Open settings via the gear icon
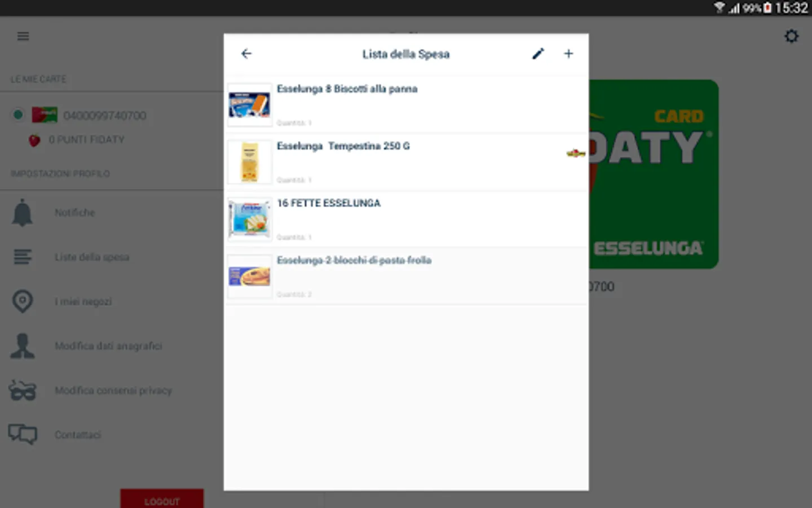The height and width of the screenshot is (508, 812). tap(792, 36)
